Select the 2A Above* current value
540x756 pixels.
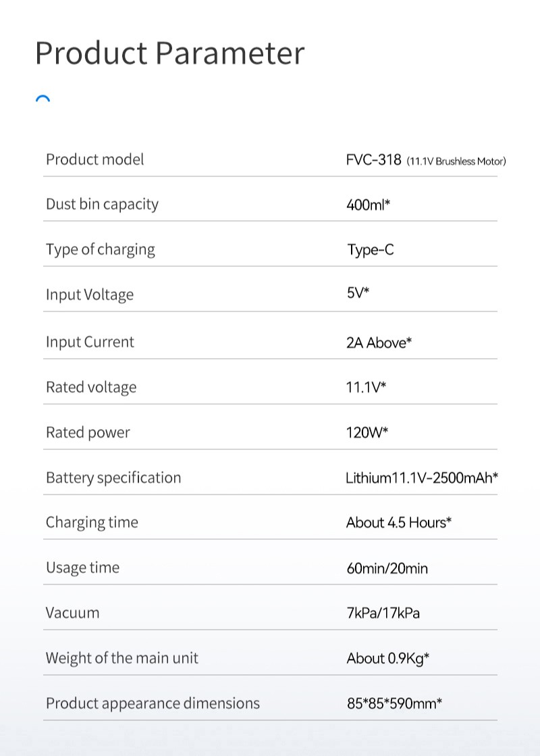coord(379,343)
